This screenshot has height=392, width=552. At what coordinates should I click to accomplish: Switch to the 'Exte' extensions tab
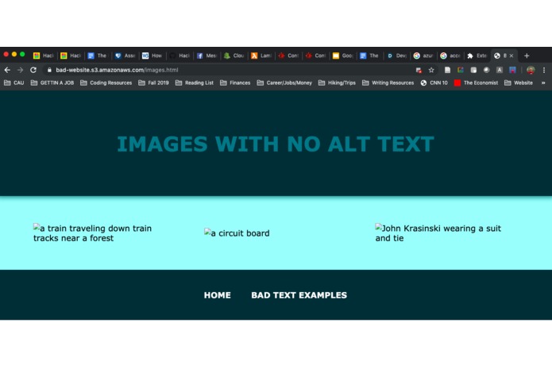477,56
